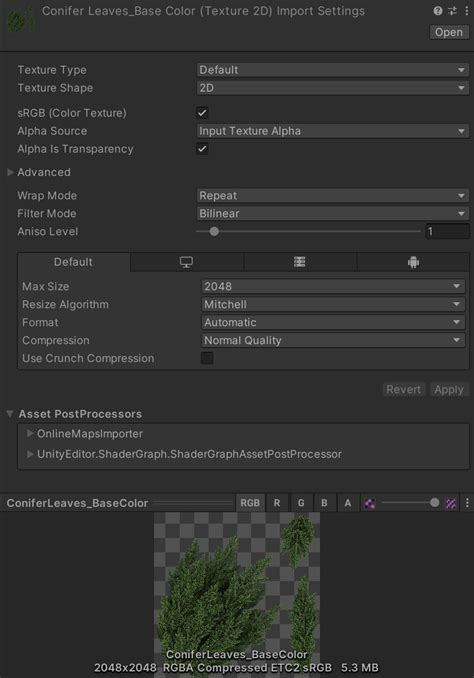Enable Use Crunch Compression checkbox

[207, 358]
